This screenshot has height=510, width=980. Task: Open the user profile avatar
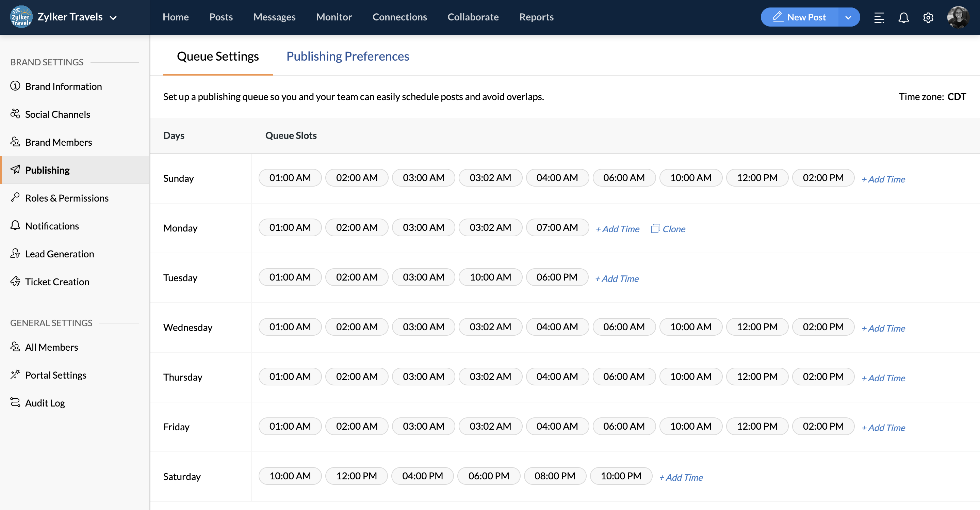958,17
